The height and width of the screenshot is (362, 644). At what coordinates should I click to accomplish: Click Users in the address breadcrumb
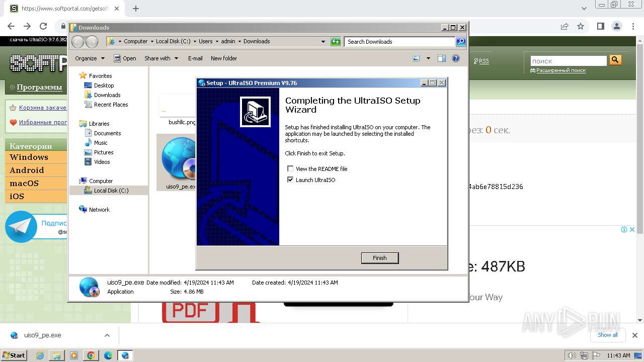pos(205,42)
